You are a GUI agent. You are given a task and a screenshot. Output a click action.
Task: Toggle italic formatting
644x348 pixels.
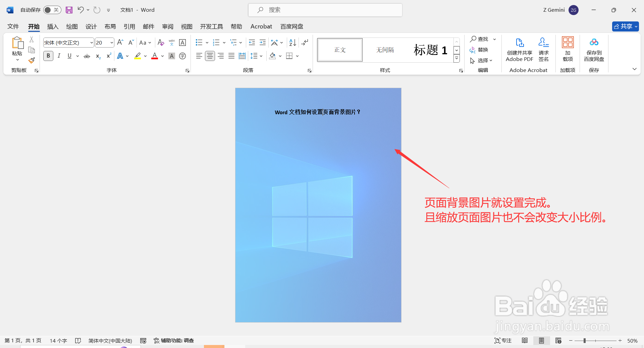[x=59, y=56]
